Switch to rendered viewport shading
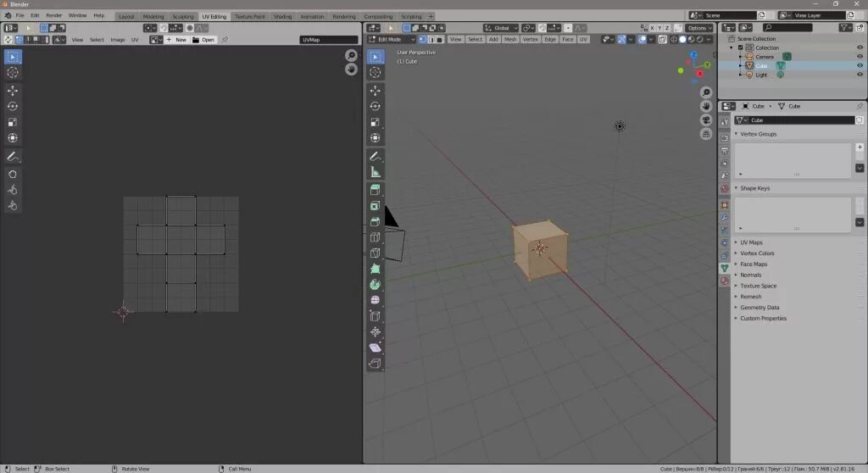 pos(699,39)
